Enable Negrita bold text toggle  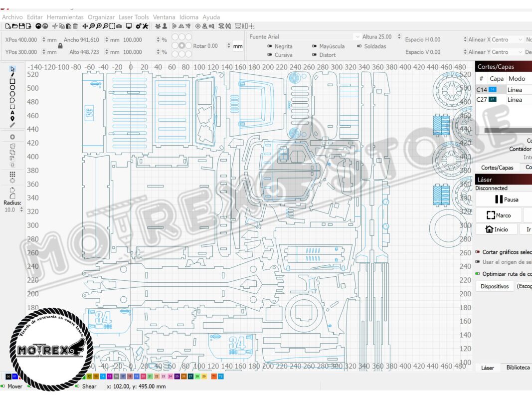pos(270,46)
